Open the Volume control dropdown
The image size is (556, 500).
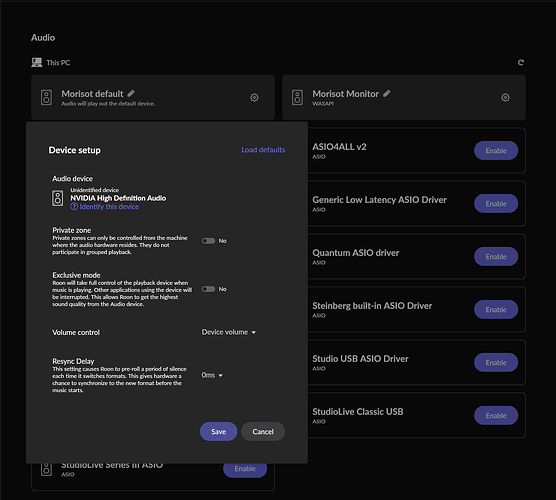coord(229,332)
